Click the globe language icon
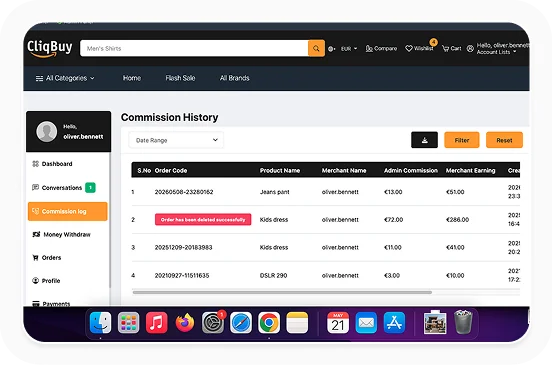 click(x=331, y=49)
